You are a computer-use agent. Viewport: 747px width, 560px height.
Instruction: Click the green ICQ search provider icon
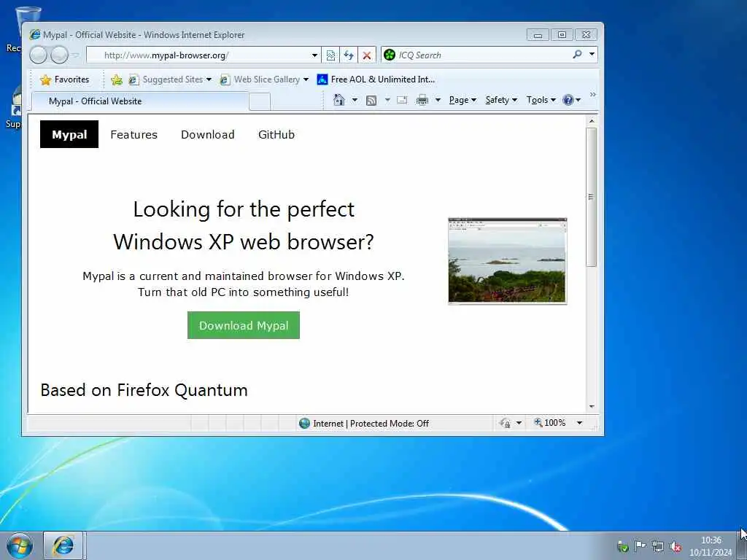pos(390,55)
